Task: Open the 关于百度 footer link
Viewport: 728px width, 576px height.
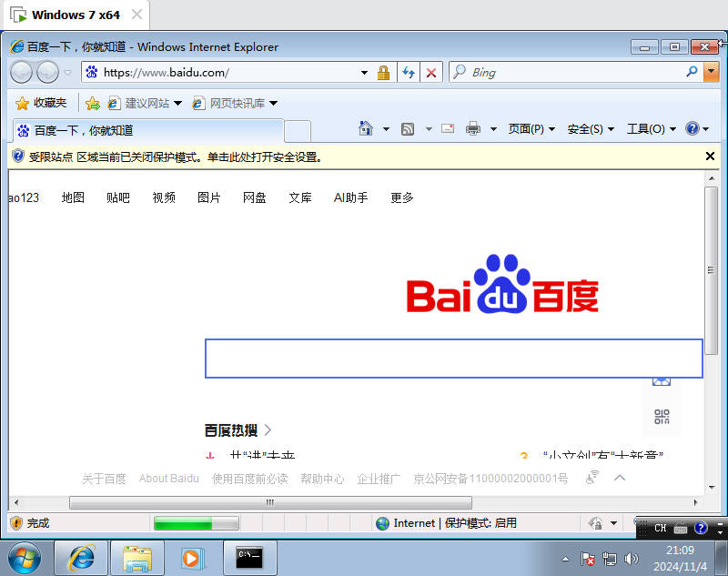Action: pos(104,479)
